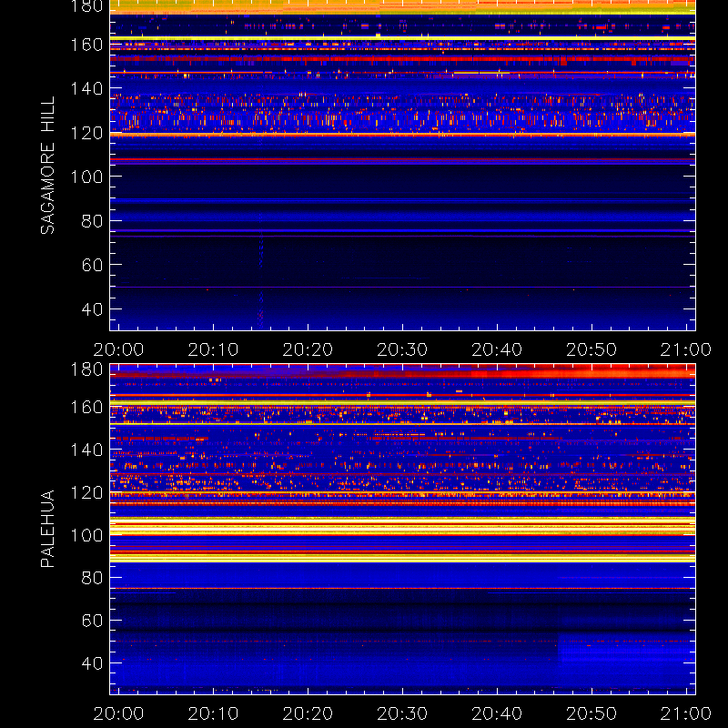Select the 20:00 label under Sagamore Hill plot
728x728 pixels.
click(118, 349)
